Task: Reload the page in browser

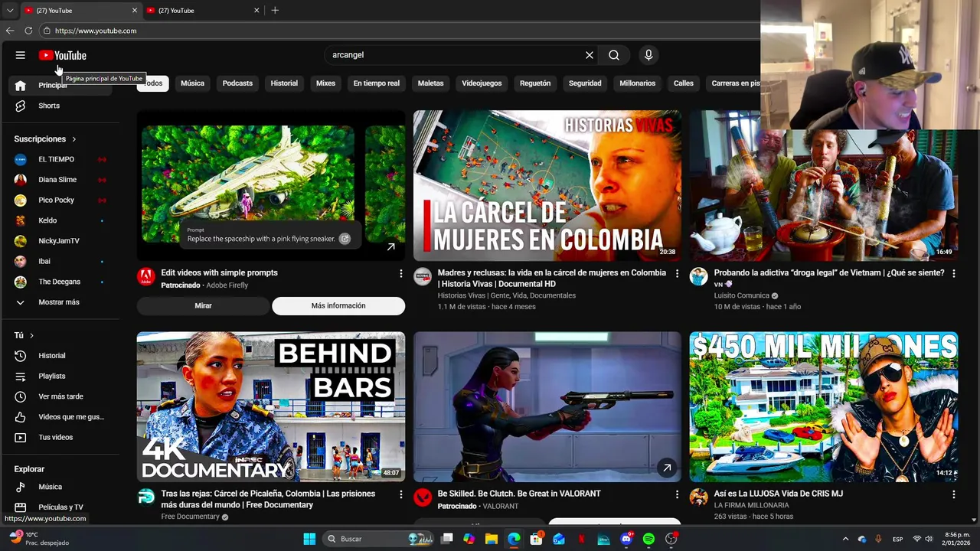Action: [x=28, y=31]
